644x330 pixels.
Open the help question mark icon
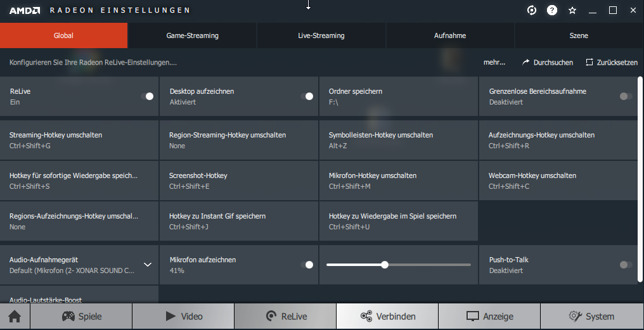pos(552,10)
